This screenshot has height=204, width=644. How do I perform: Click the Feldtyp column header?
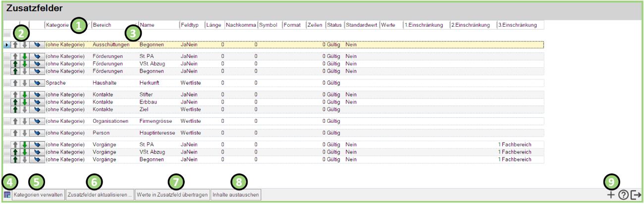[191, 25]
